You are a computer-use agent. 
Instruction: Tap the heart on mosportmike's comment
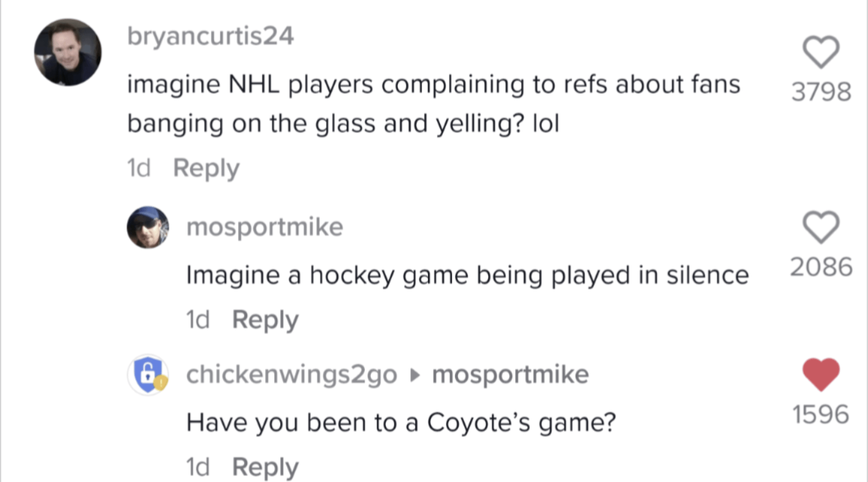(821, 227)
